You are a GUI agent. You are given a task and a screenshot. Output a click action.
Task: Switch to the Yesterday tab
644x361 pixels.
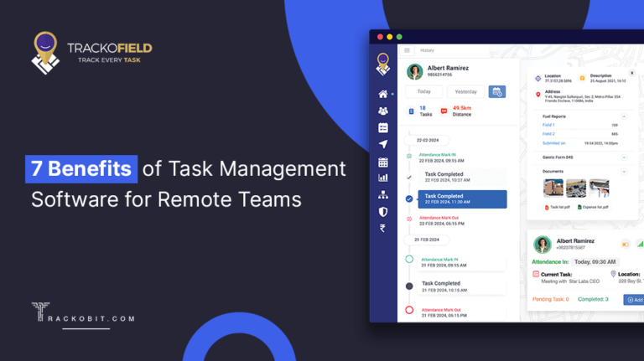pyautogui.click(x=465, y=92)
